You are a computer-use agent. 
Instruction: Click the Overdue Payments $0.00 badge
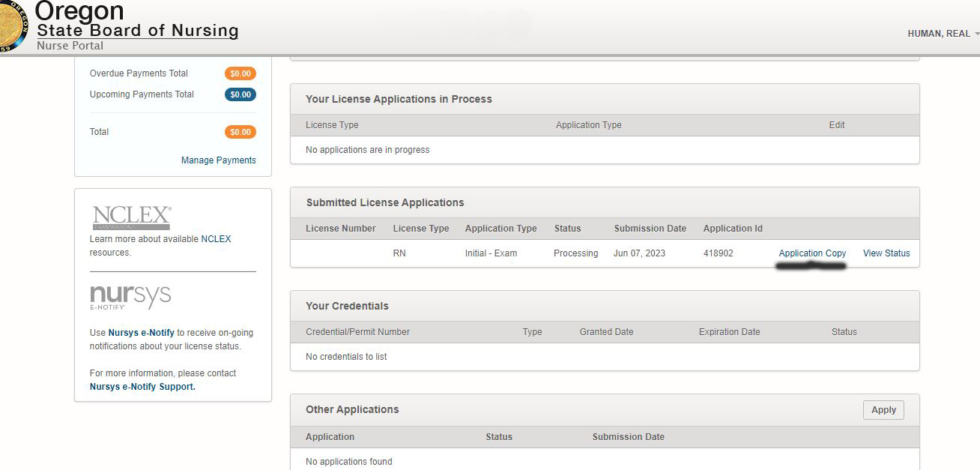241,73
